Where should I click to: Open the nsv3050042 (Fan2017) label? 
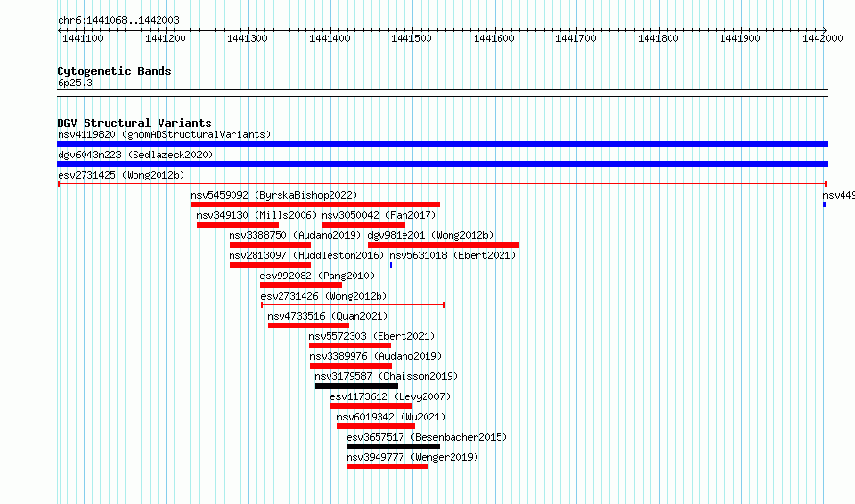(x=379, y=215)
